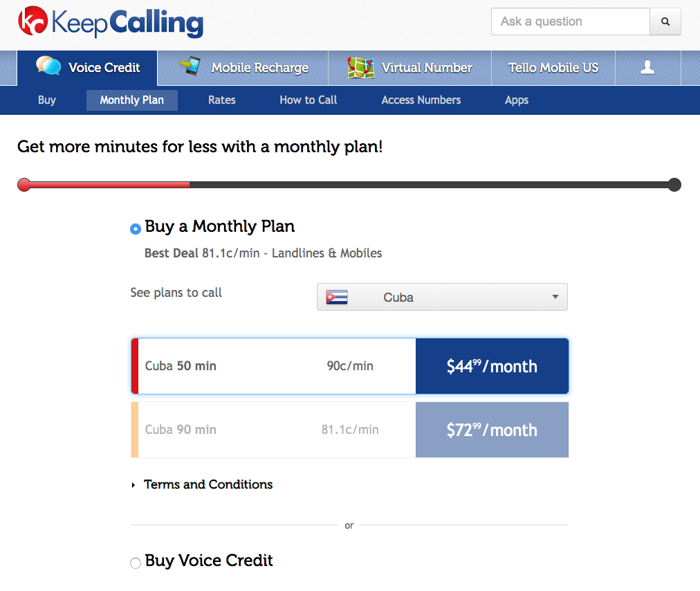Click the search magnifier icon
700x591 pixels.
pyautogui.click(x=665, y=21)
